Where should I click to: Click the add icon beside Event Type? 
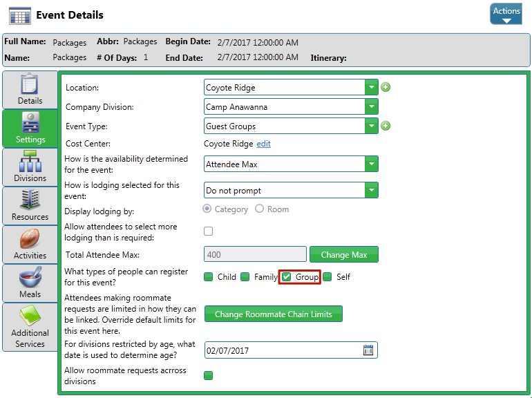point(386,126)
